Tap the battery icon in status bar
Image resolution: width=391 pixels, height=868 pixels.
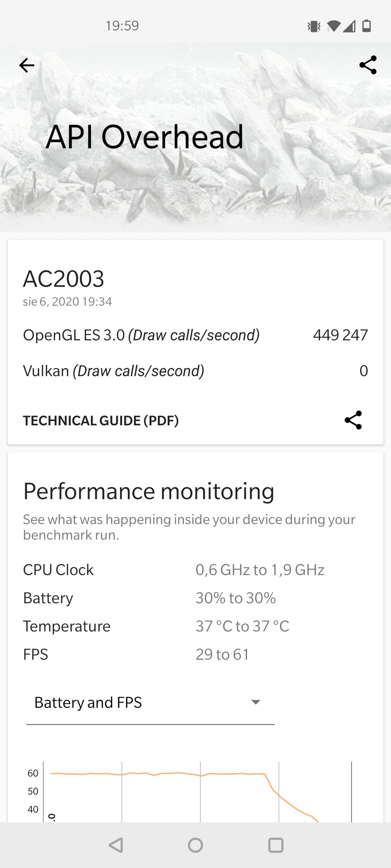coord(366,26)
